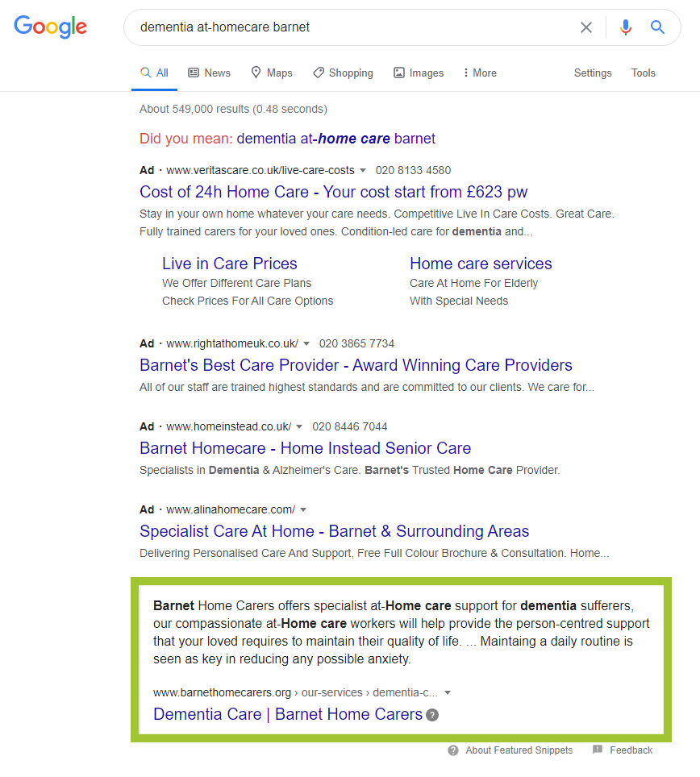Click the Feedback link
Viewport: 700px width, 777px height.
tap(631, 750)
